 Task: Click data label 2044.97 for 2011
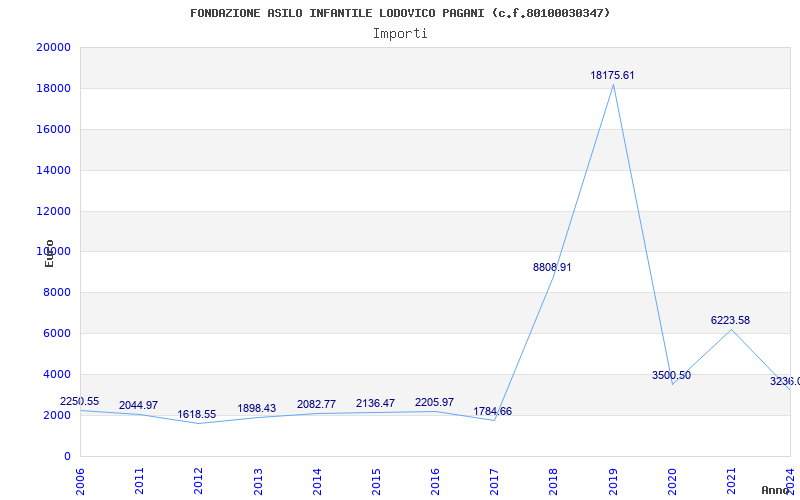(138, 406)
